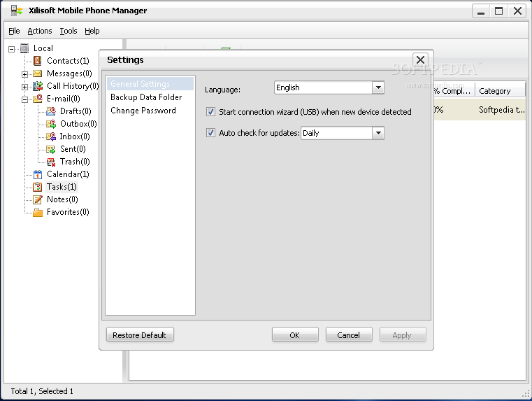Image resolution: width=532 pixels, height=401 pixels.
Task: Select Sent(0) in the tree
Action: [73, 149]
